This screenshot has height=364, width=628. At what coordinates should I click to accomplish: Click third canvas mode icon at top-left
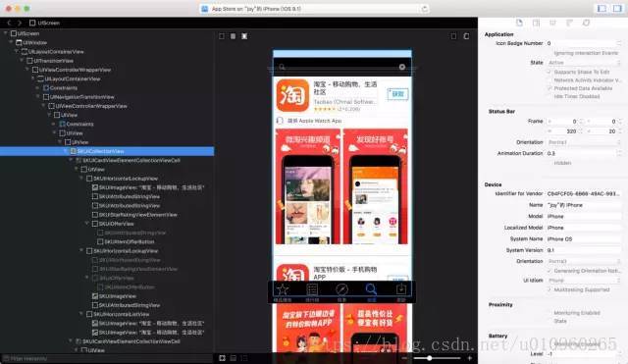(244, 36)
